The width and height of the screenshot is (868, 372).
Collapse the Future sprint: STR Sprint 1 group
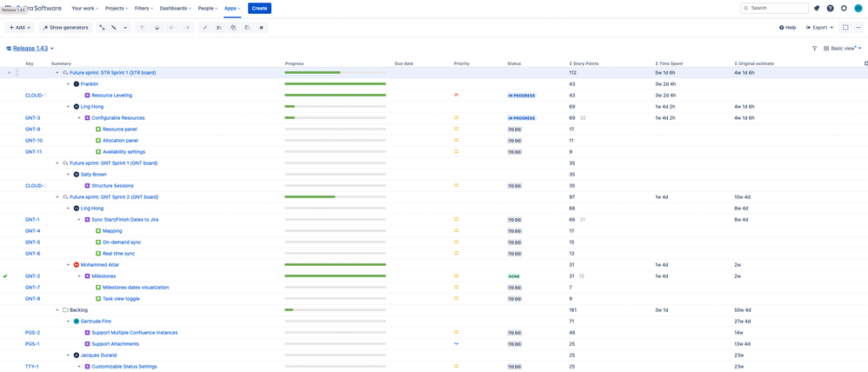click(57, 72)
